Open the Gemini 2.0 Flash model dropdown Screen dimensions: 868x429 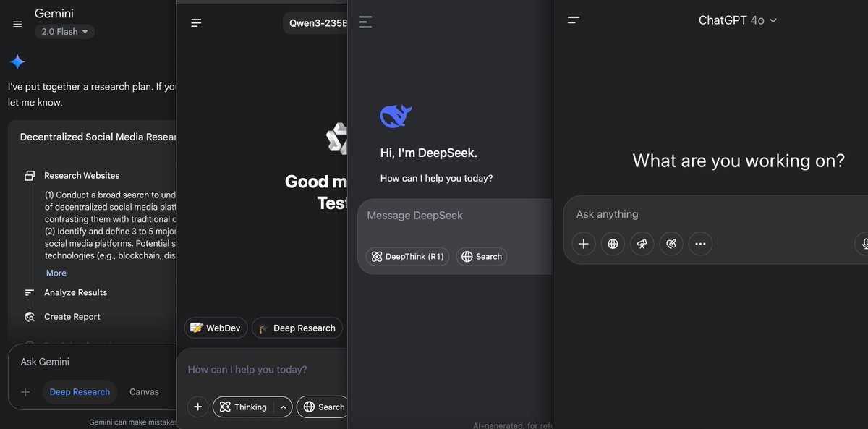pyautogui.click(x=64, y=32)
